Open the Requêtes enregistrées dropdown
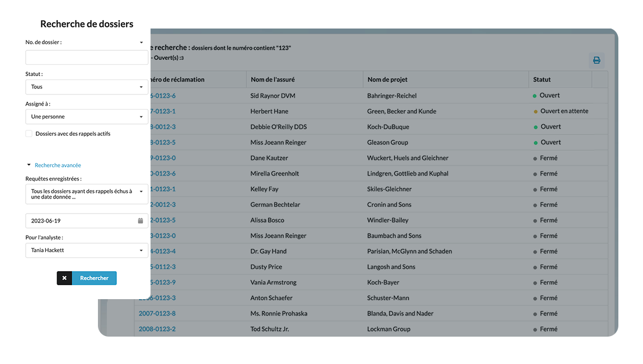 coord(87,194)
